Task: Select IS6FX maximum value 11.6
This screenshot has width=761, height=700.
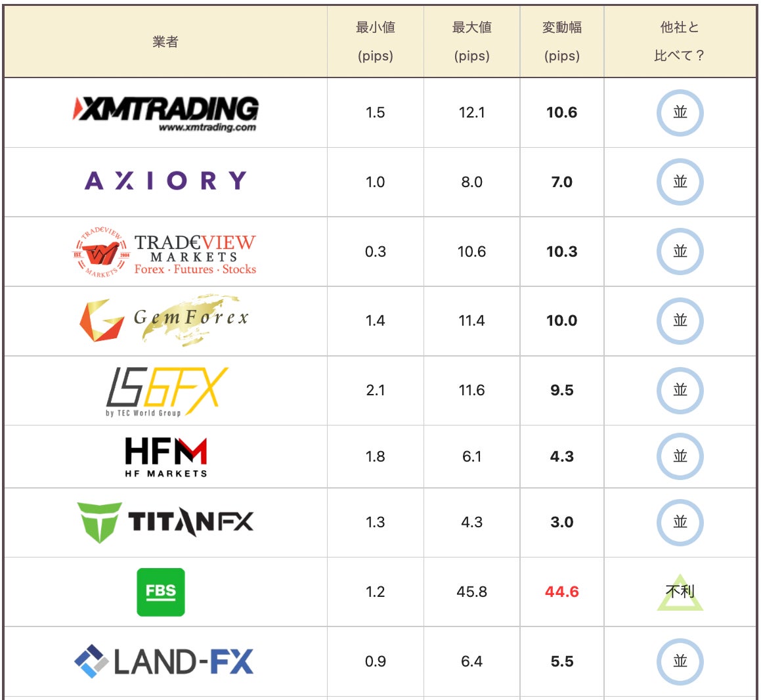Action: click(471, 390)
